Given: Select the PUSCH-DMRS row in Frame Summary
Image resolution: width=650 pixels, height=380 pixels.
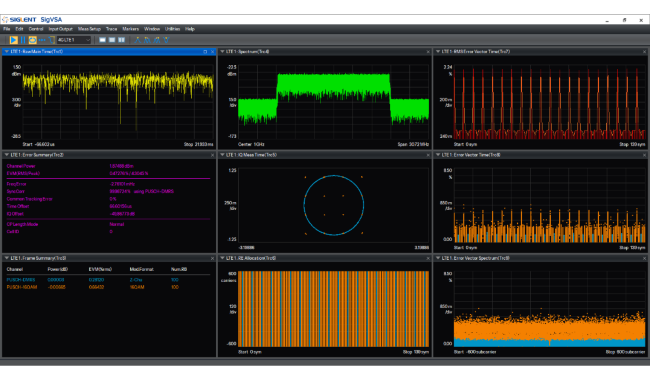Looking at the screenshot, I should point(108,280).
